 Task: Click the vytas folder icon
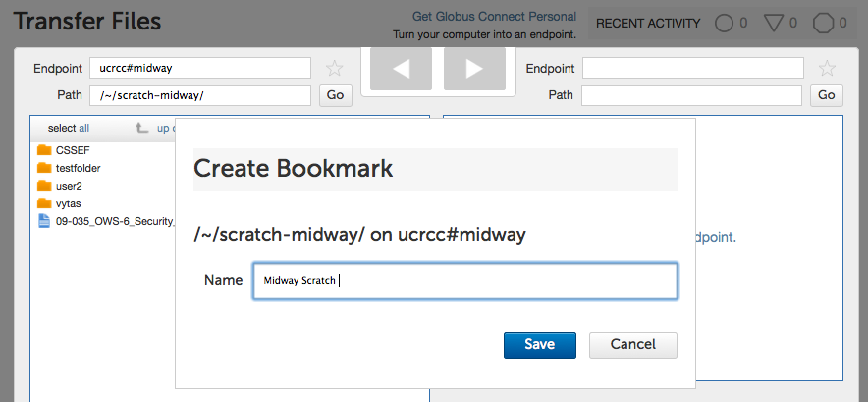pyautogui.click(x=44, y=203)
